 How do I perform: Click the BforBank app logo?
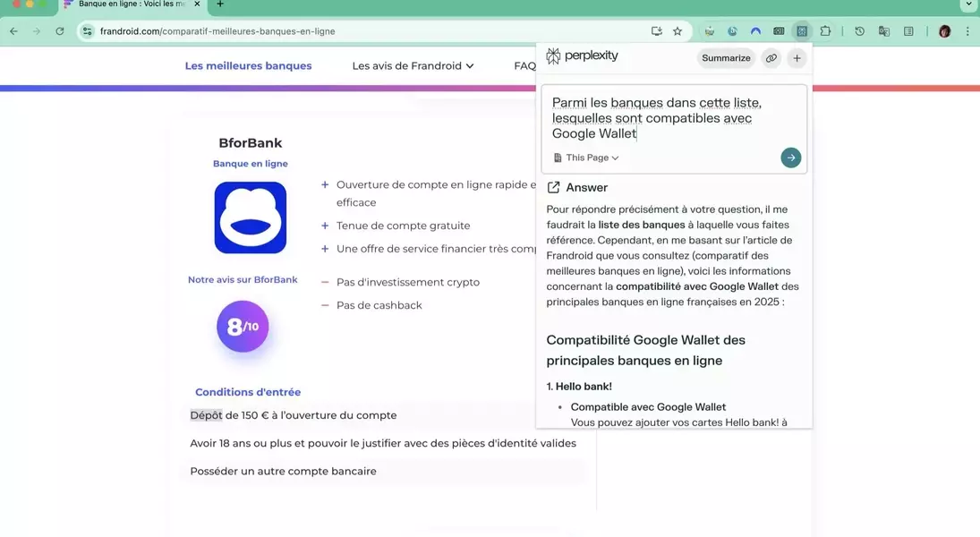(x=251, y=217)
